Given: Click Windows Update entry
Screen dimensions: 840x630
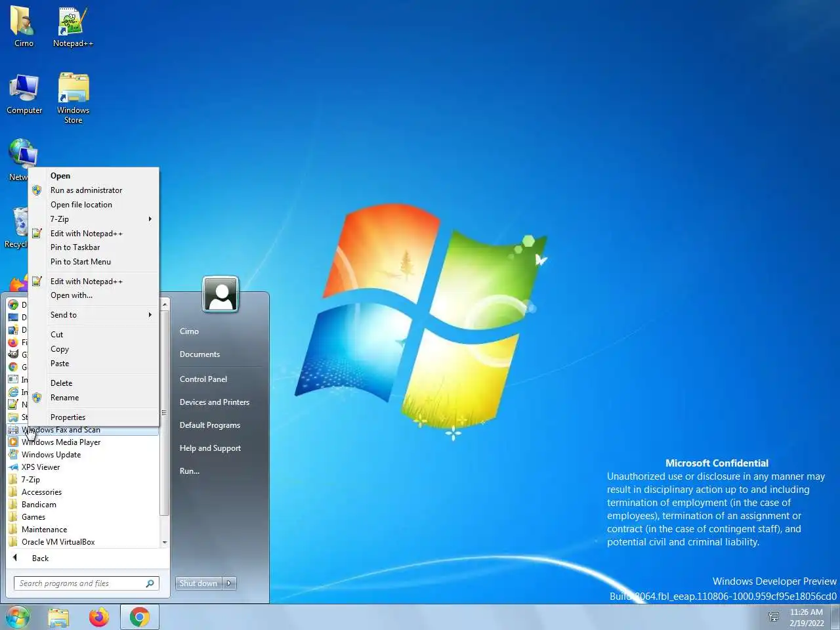Looking at the screenshot, I should click(x=83, y=455).
